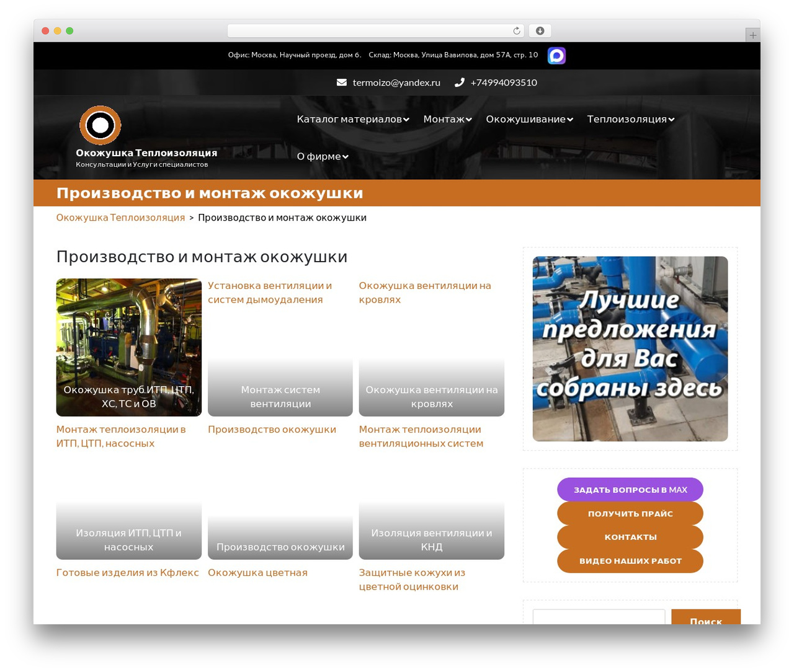This screenshot has width=794, height=672.
Task: Expand the Окожушивание menu chevron
Action: pos(570,120)
